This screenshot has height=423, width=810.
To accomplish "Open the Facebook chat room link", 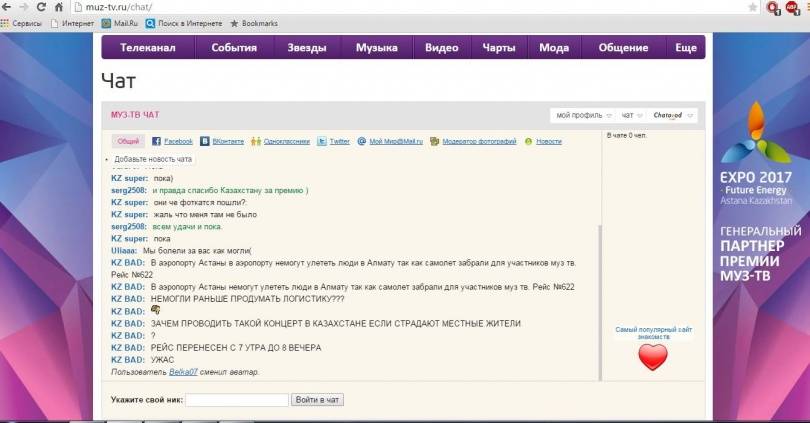I will pyautogui.click(x=177, y=142).
